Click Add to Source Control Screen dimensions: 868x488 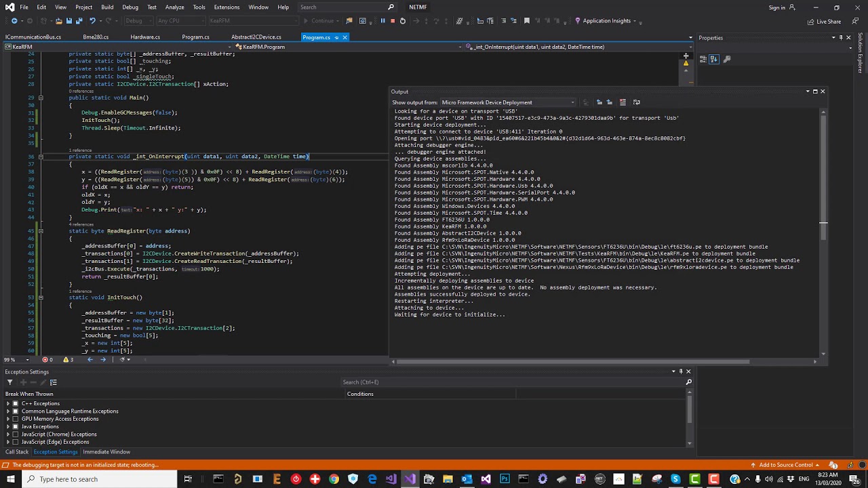coord(786,465)
